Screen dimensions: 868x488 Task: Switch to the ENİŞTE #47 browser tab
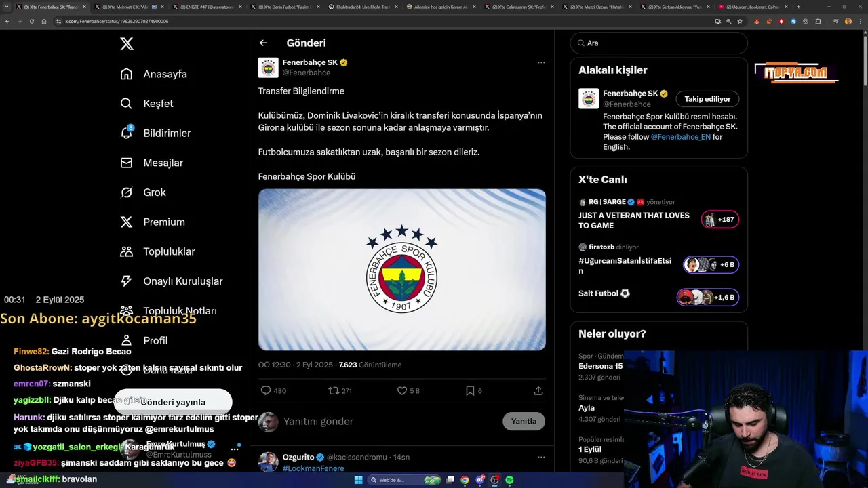click(208, 7)
